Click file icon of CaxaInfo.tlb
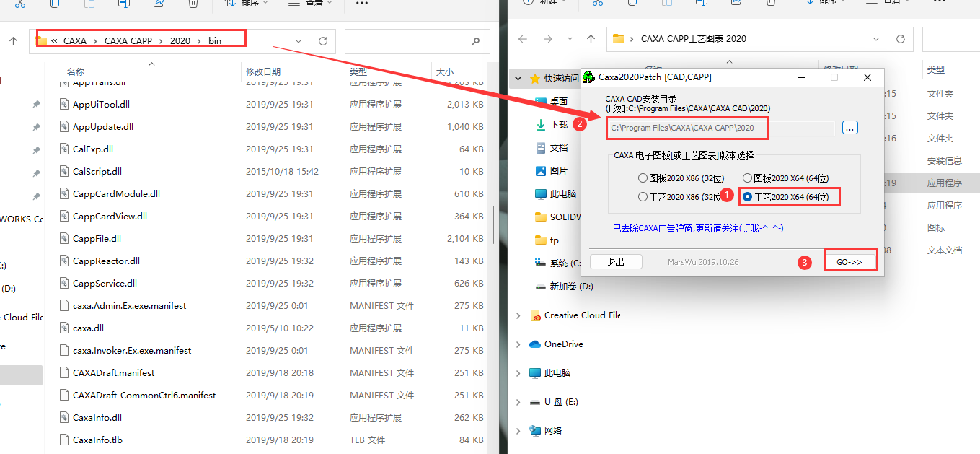980x454 pixels. (x=64, y=440)
